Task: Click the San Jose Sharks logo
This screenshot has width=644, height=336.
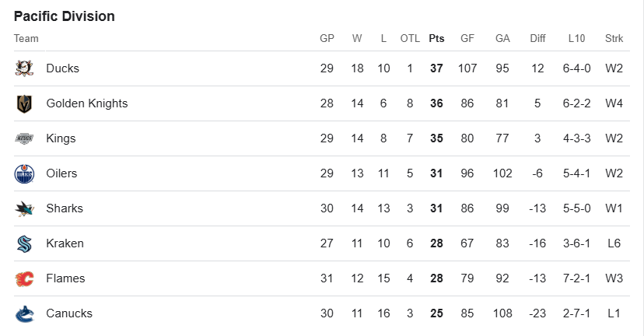Action: (24, 208)
